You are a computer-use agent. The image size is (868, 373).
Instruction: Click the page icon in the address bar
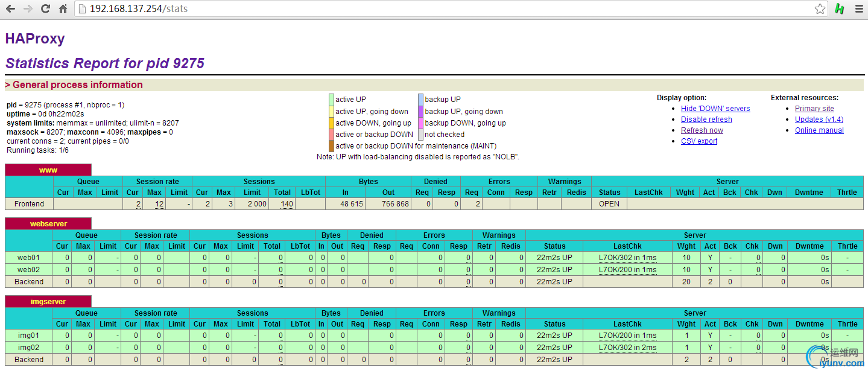(x=83, y=9)
